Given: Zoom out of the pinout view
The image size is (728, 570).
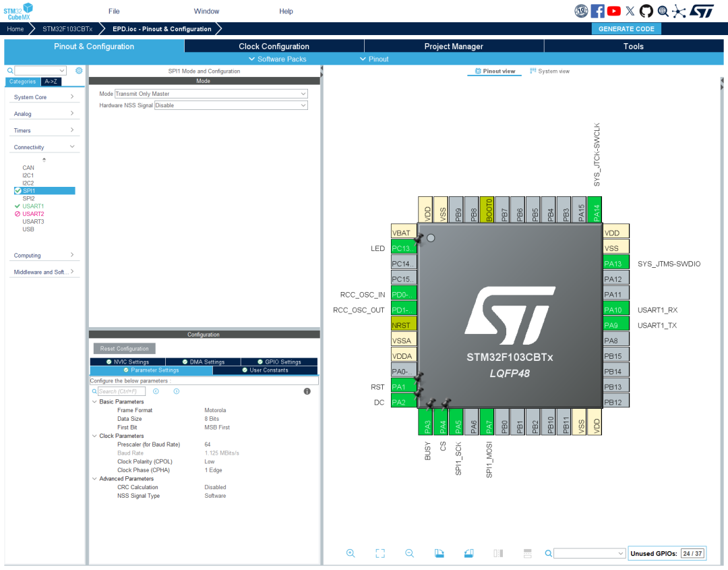Looking at the screenshot, I should pos(410,553).
